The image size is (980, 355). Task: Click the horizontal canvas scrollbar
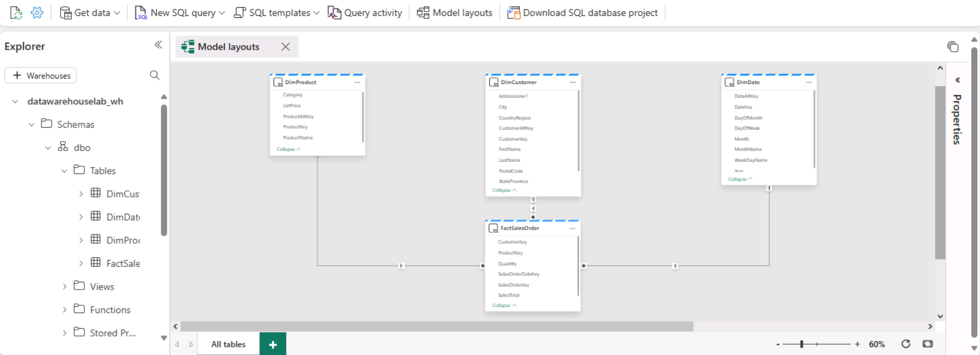(437, 326)
